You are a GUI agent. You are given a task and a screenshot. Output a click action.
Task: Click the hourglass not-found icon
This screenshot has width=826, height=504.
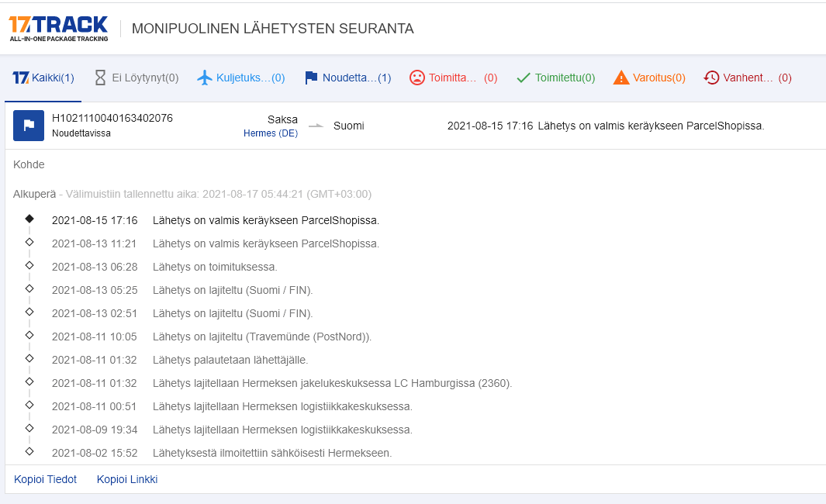click(x=100, y=78)
